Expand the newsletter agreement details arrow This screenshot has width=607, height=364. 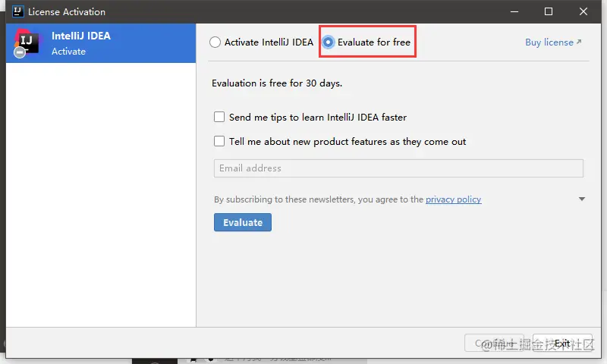point(581,199)
